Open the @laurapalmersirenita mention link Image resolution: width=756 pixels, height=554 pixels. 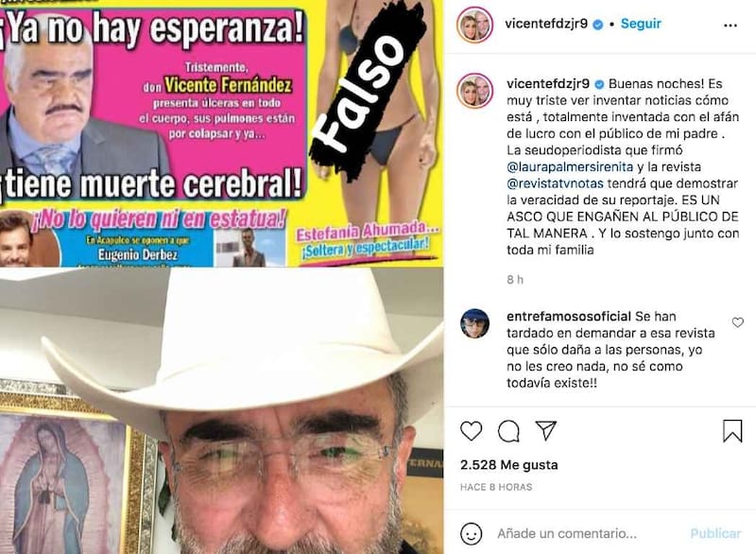(x=570, y=166)
